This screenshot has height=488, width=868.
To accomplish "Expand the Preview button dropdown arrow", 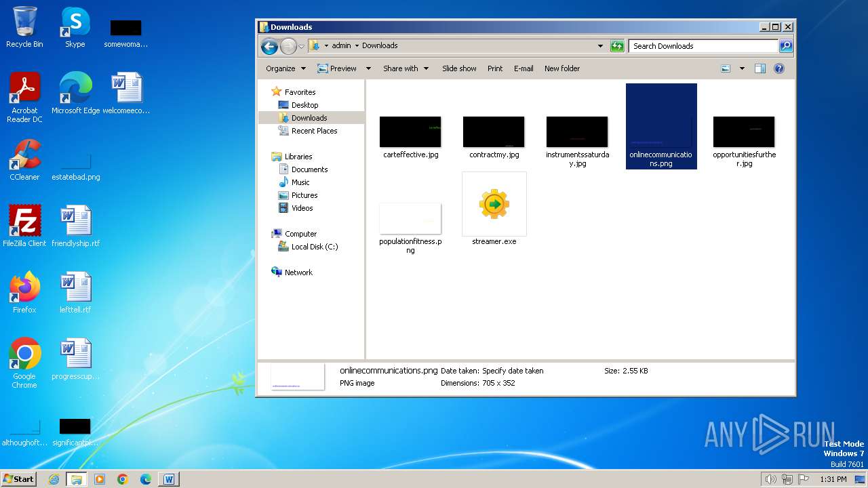I will (x=368, y=68).
